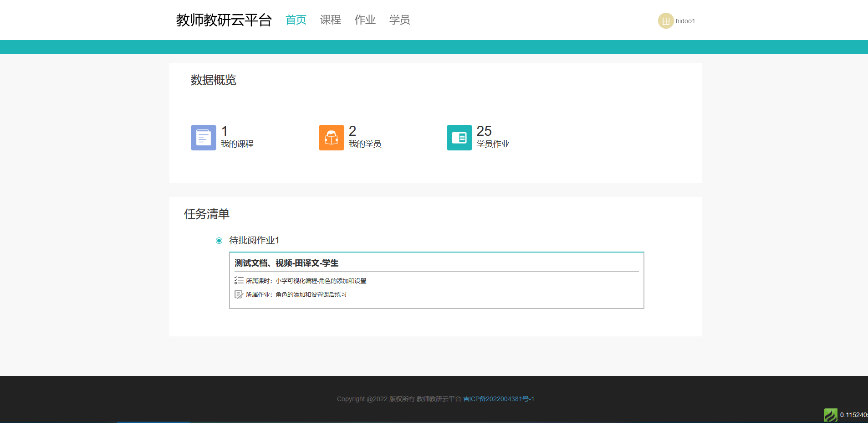Open the 学员 navigation tab
868x423 pixels.
[x=399, y=20]
